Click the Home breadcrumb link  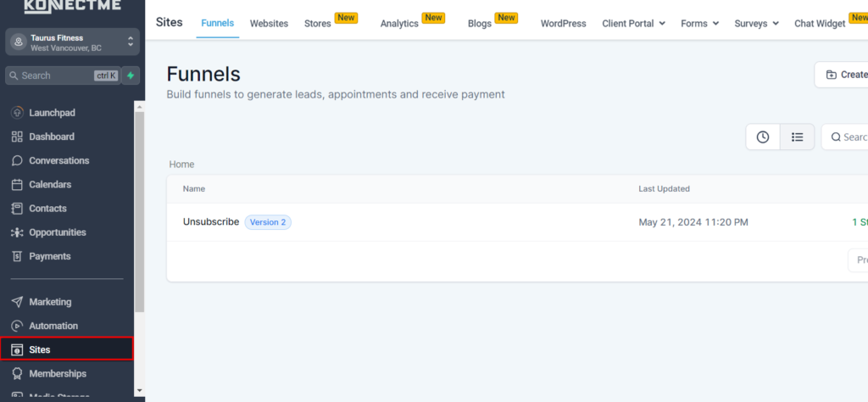tap(181, 165)
